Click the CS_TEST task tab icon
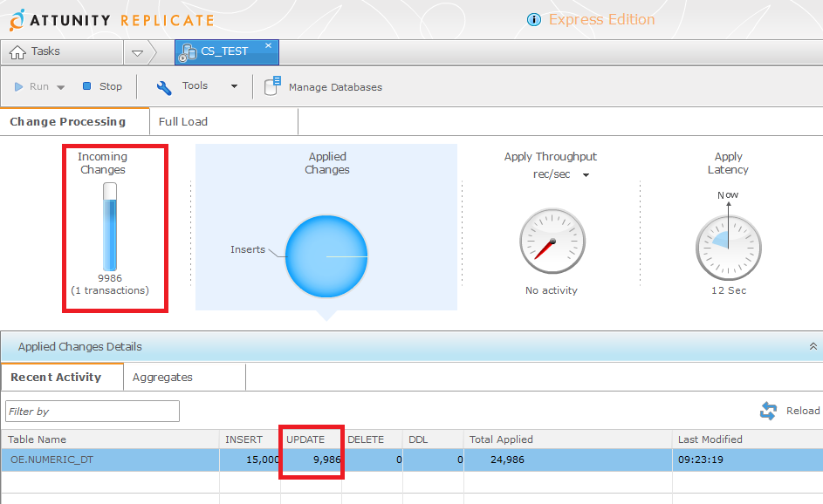This screenshot has height=504, width=823. point(187,52)
